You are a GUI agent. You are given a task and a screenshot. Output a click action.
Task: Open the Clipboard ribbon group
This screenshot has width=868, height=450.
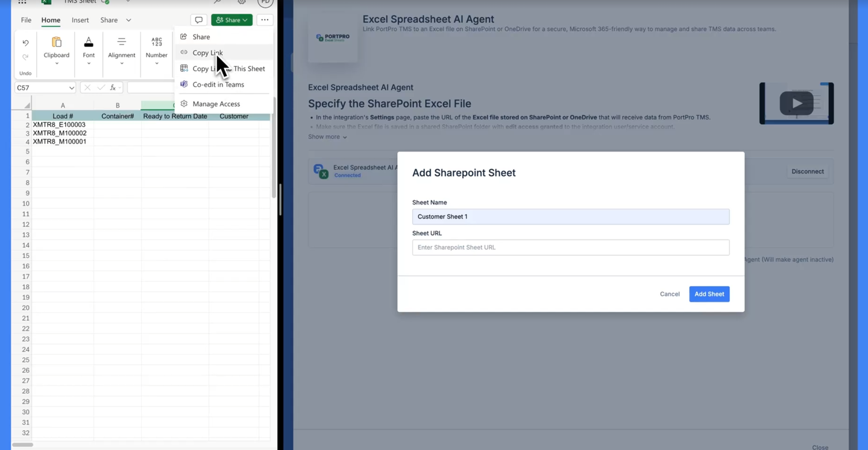57,51
